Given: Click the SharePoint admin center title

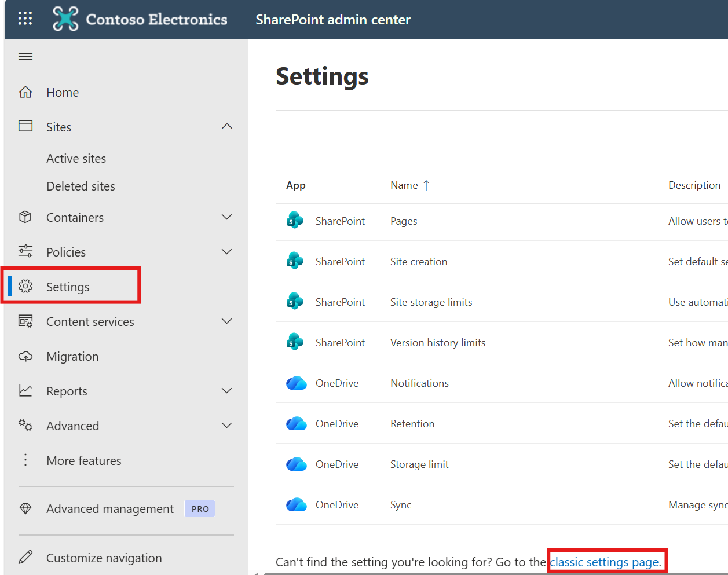Looking at the screenshot, I should point(333,20).
